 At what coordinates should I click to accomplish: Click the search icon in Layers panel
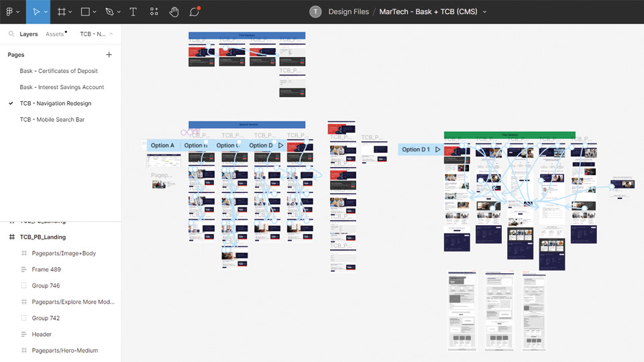point(11,34)
